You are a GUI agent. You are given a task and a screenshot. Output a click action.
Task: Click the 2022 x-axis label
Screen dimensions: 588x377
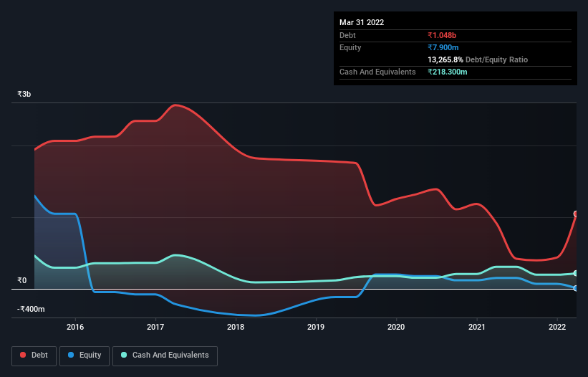[x=557, y=327]
